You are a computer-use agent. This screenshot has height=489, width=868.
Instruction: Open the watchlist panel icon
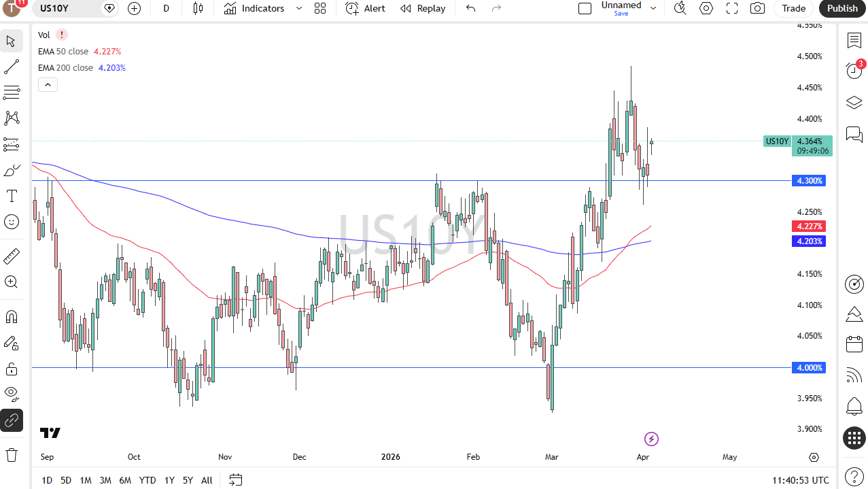854,40
